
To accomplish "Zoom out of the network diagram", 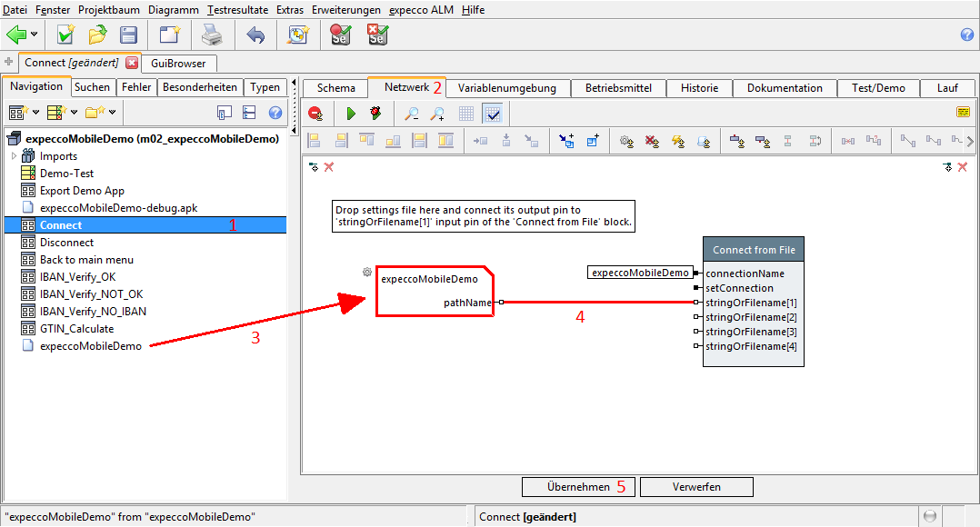I will pyautogui.click(x=412, y=114).
